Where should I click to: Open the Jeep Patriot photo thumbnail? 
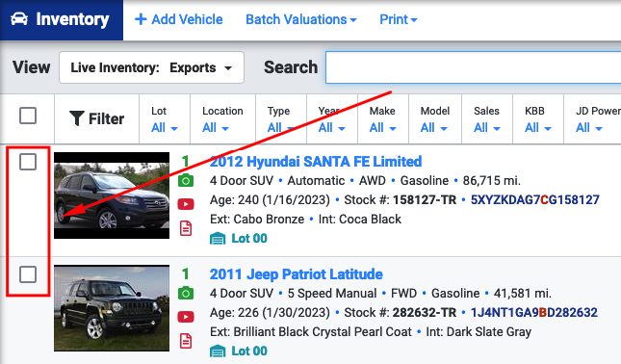(x=112, y=308)
